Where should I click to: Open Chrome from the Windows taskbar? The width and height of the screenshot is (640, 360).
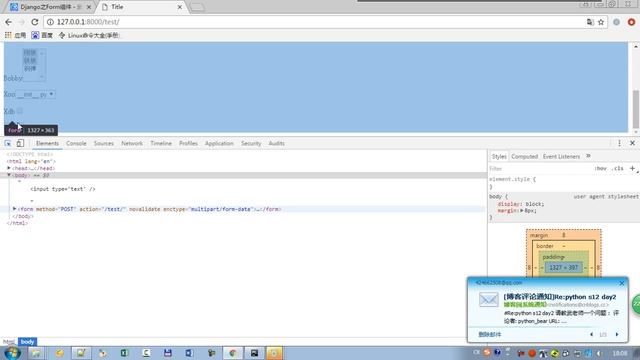point(233,353)
